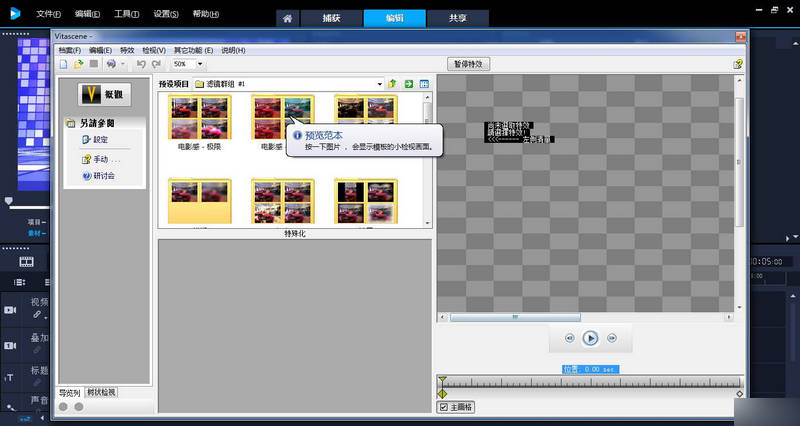This screenshot has height=426, width=800.
Task: Click the new file icon in Vitascene toolbar
Action: point(64,64)
